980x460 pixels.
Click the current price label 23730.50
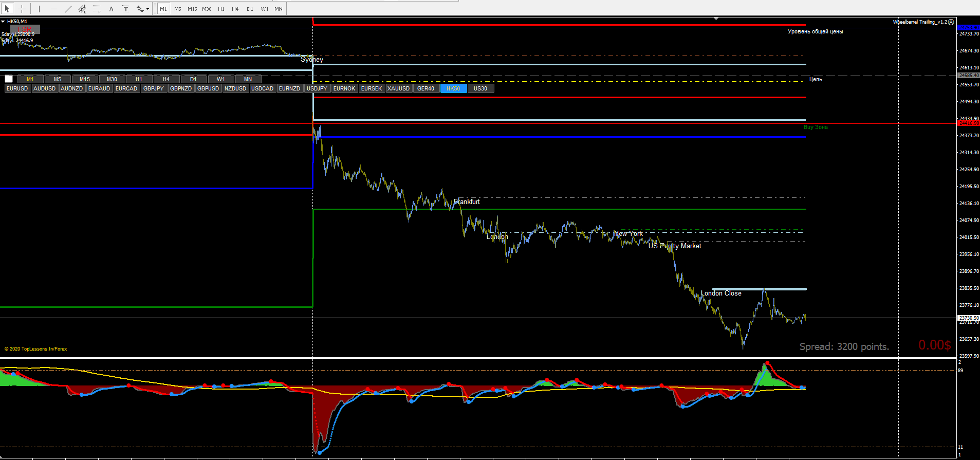(x=969, y=318)
